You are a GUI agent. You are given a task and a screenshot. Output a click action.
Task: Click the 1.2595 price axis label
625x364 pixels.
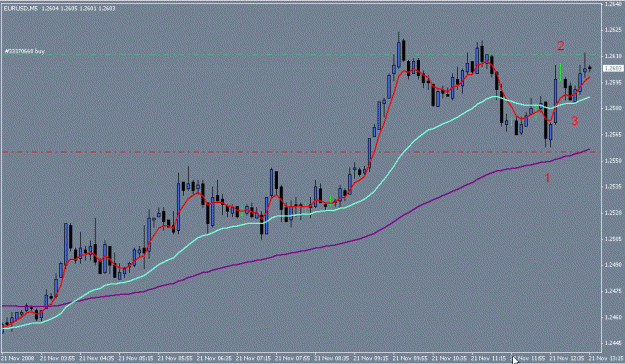pyautogui.click(x=613, y=83)
